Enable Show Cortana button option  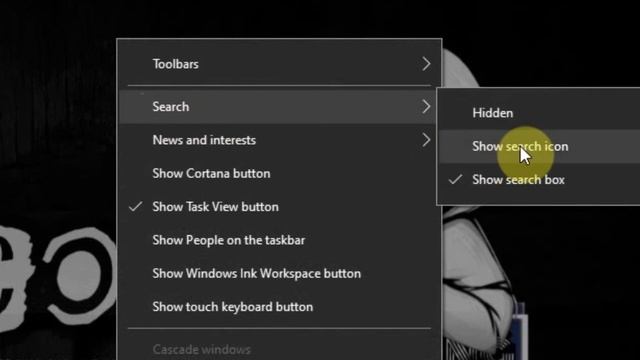click(x=279, y=173)
